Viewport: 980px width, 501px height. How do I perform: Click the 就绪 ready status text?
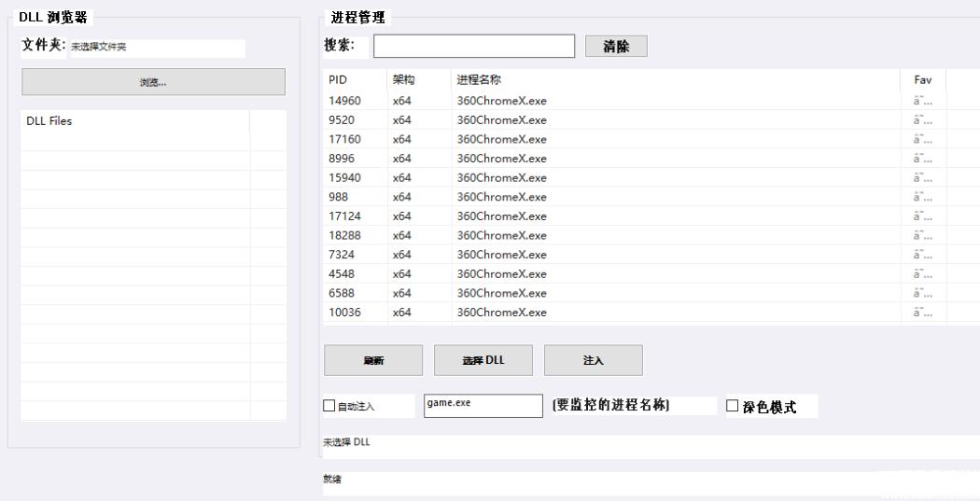pyautogui.click(x=332, y=480)
